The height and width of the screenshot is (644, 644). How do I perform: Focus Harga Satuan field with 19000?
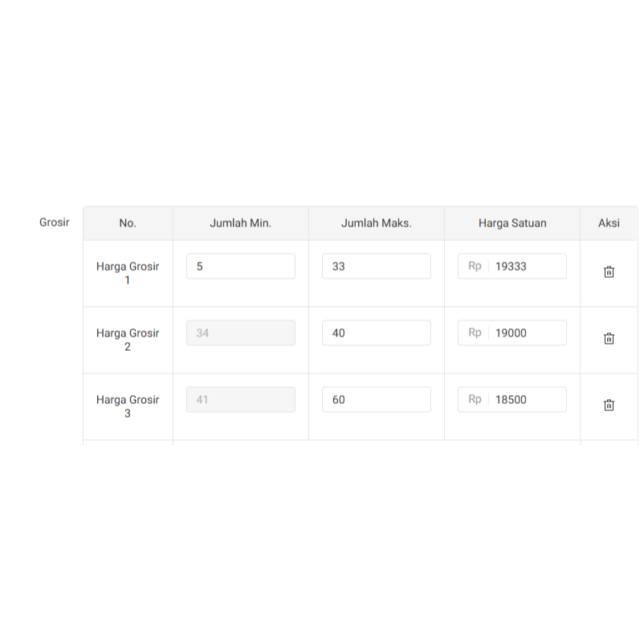[526, 333]
